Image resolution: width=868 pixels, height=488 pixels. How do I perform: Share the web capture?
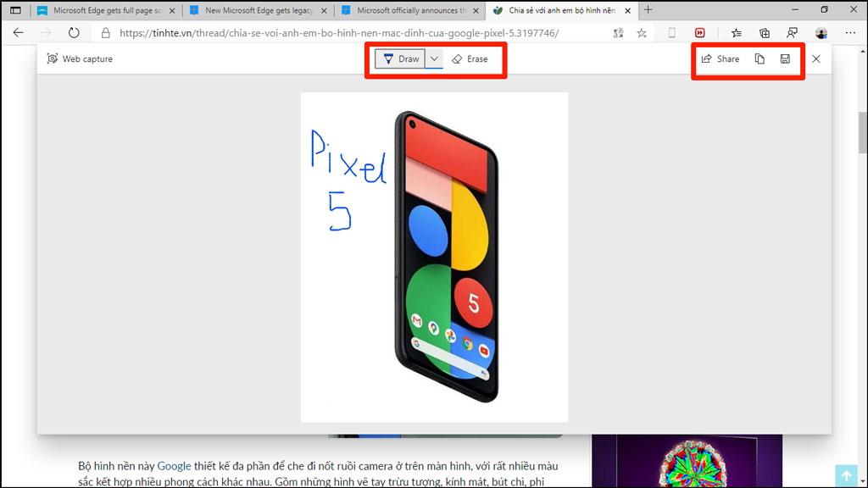click(x=721, y=58)
